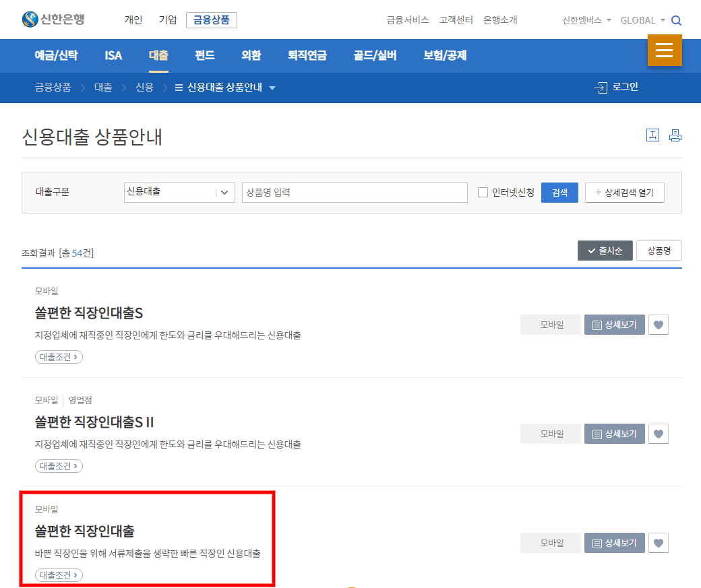Click the 검색 search button
Image resolution: width=701 pixels, height=588 pixels.
559,193
